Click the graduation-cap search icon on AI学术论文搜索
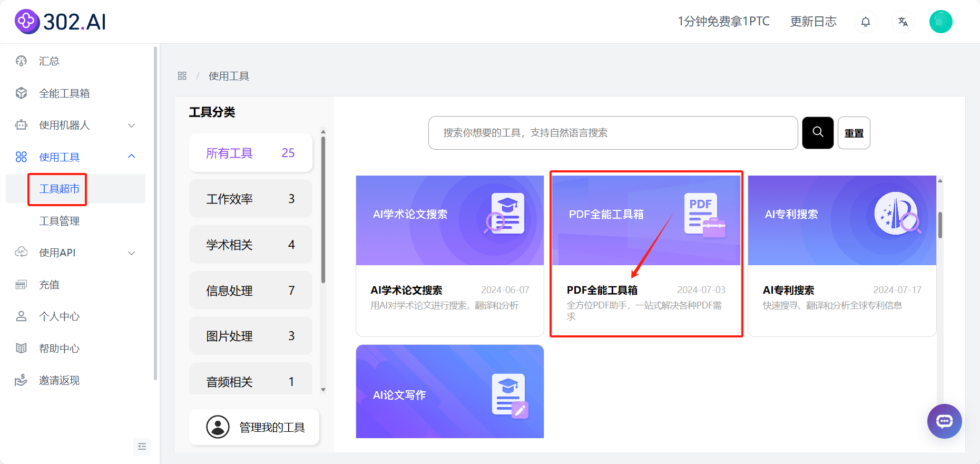 click(504, 214)
